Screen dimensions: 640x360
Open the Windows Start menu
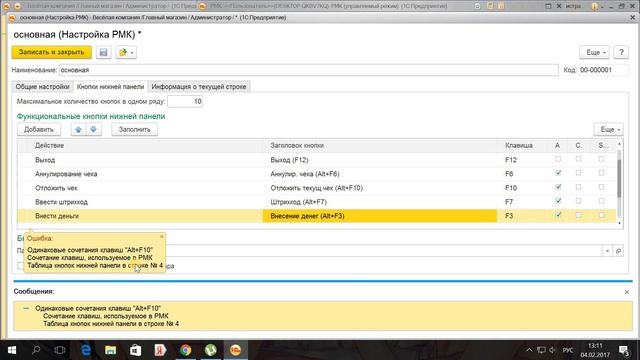tap(11, 350)
